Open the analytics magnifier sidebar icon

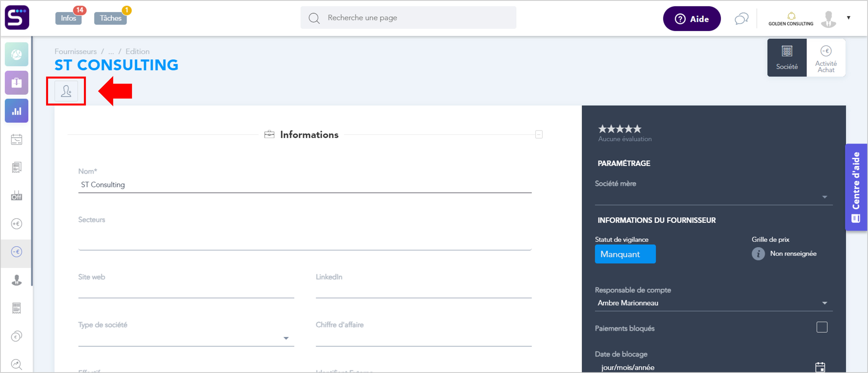[17, 364]
